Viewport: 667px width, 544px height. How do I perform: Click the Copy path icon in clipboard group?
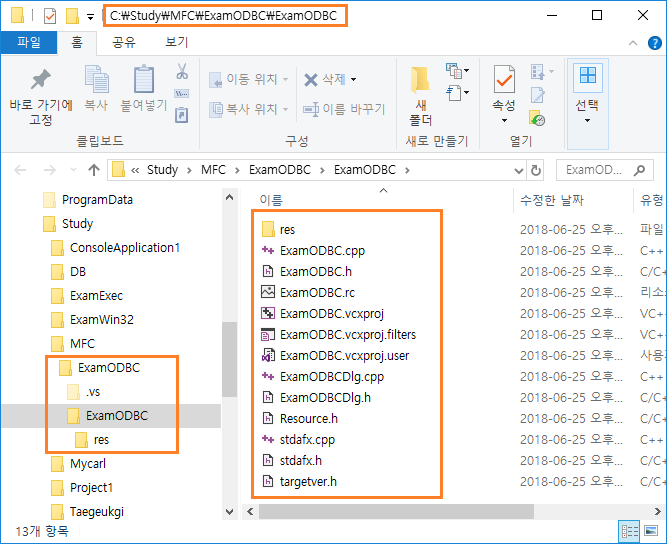click(182, 94)
